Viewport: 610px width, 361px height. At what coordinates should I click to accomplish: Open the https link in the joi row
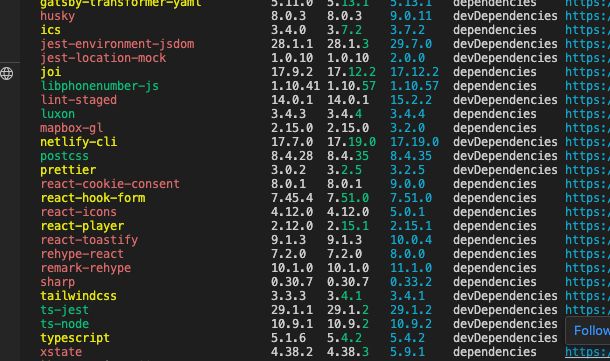[587, 72]
